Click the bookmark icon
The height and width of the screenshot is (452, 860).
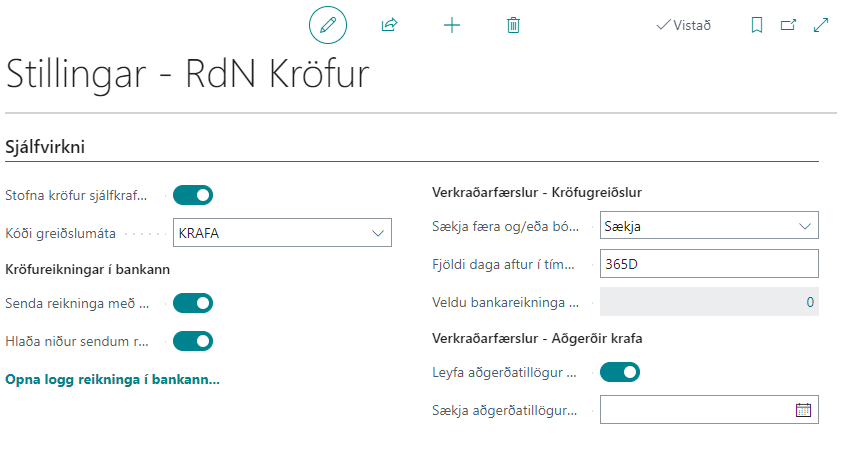[x=756, y=25]
